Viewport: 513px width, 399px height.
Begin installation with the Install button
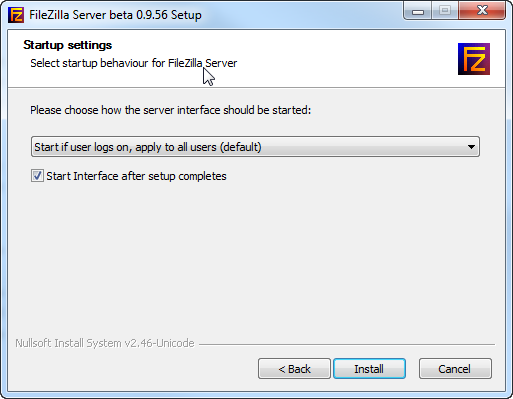[x=369, y=369]
